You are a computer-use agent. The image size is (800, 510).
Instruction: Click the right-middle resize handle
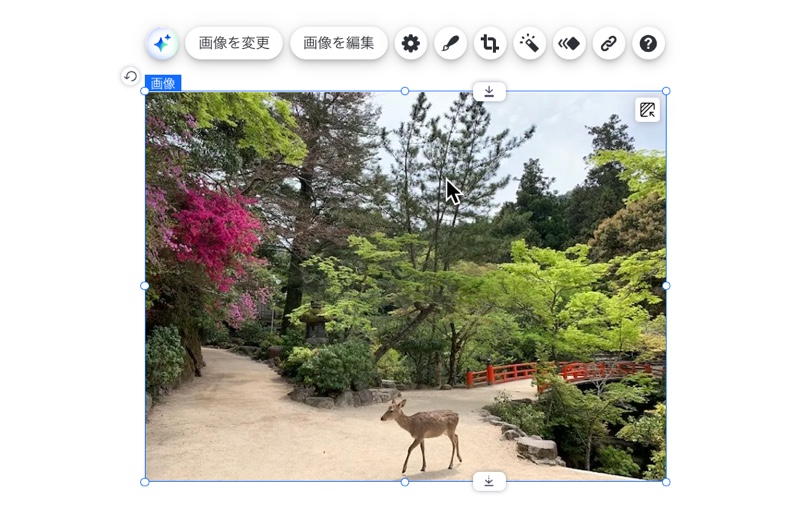pos(666,286)
